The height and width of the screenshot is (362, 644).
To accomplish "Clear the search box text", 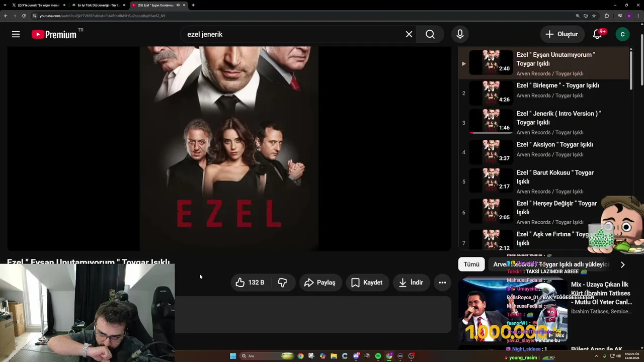I will pyautogui.click(x=409, y=34).
